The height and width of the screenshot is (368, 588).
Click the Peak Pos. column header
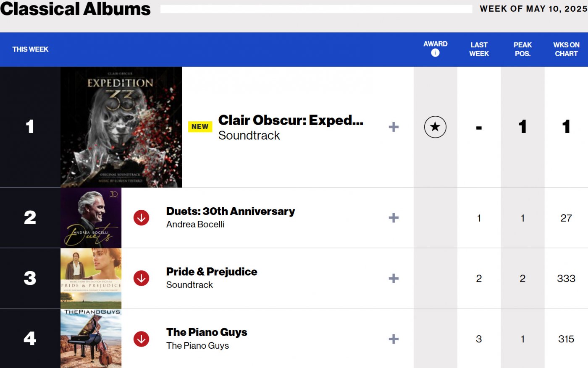coord(522,49)
